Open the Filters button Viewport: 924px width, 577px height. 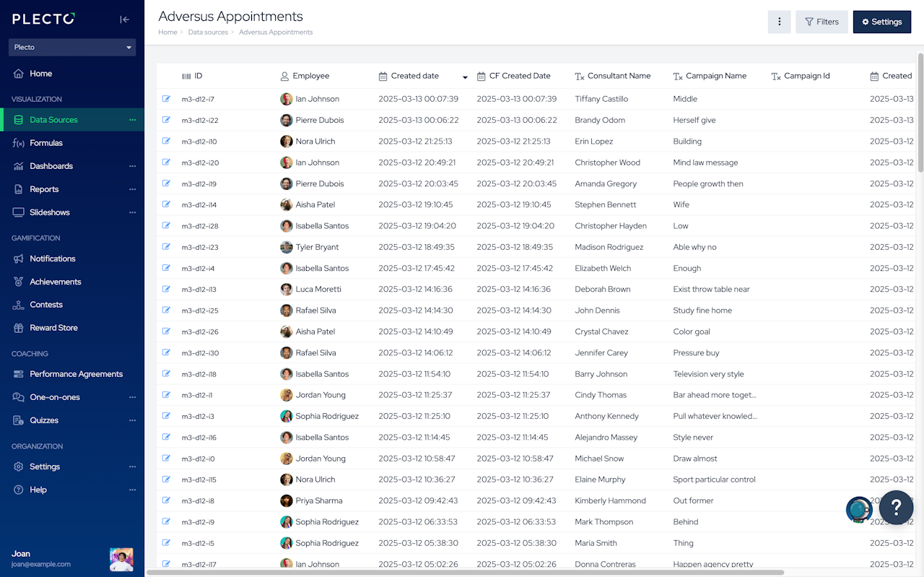[821, 22]
